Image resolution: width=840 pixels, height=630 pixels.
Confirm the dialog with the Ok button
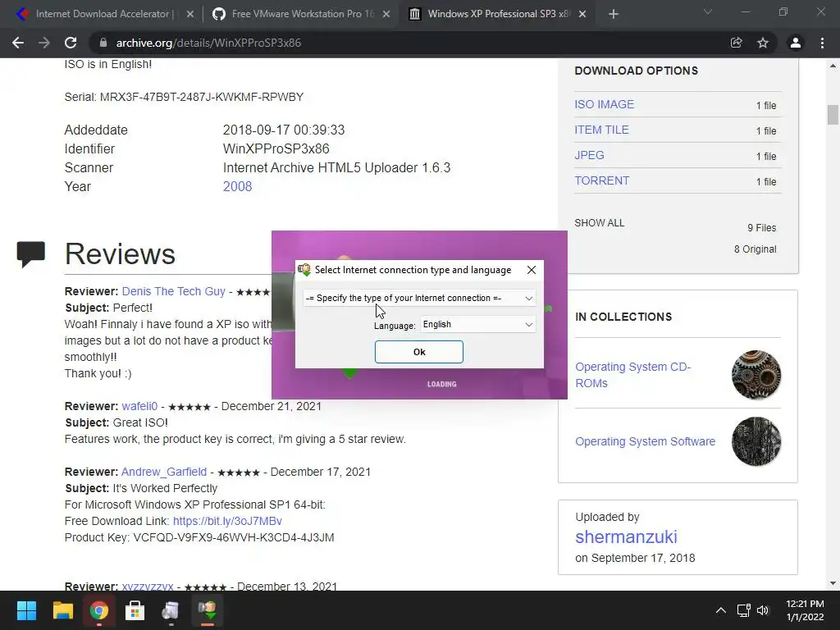[x=419, y=352]
